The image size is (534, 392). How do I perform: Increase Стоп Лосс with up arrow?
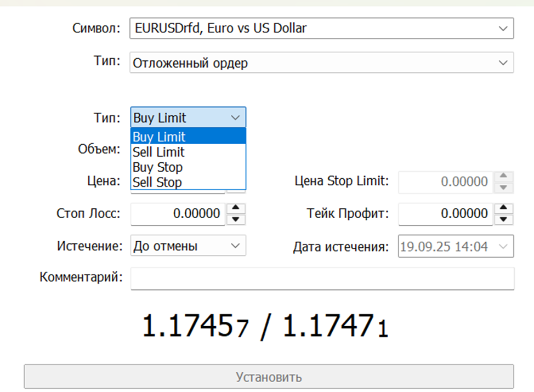pyautogui.click(x=236, y=208)
